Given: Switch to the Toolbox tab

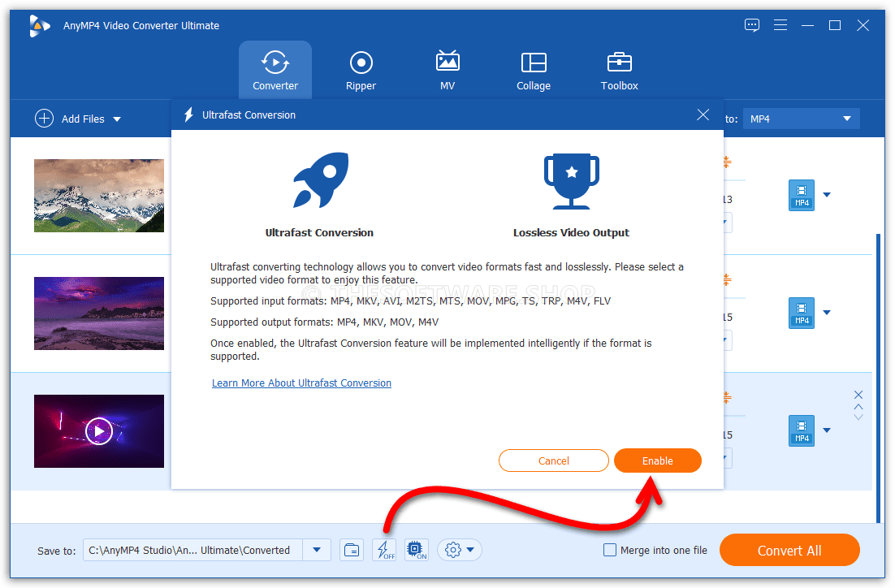Looking at the screenshot, I should coord(620,70).
